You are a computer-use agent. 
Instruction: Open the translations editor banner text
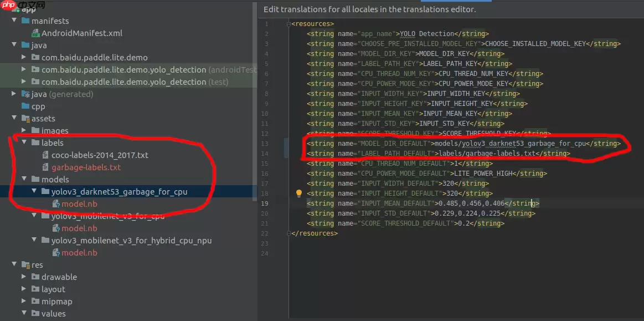click(369, 9)
